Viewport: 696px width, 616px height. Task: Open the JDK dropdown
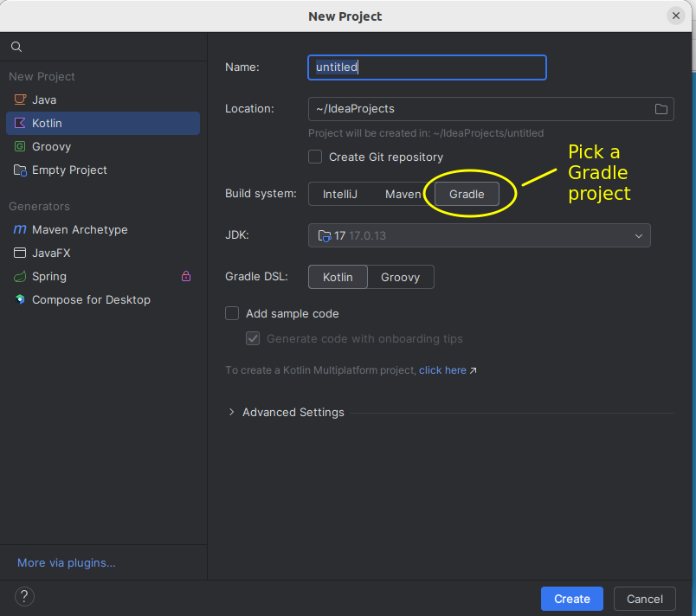[x=480, y=235]
